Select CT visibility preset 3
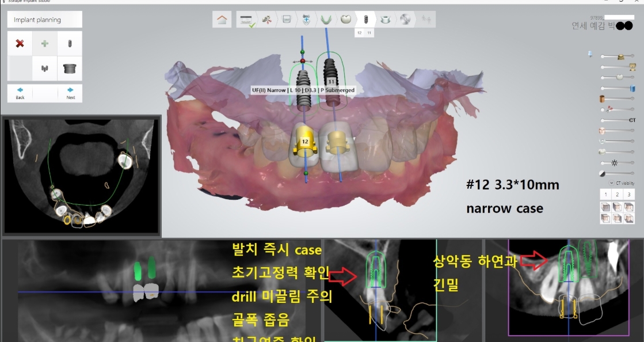644x342 pixels. 629,195
